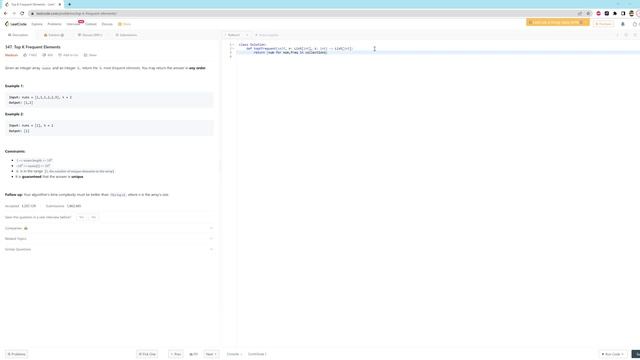The width and height of the screenshot is (640, 360).
Task: Open the browser profile avatar
Action: [x=631, y=13]
